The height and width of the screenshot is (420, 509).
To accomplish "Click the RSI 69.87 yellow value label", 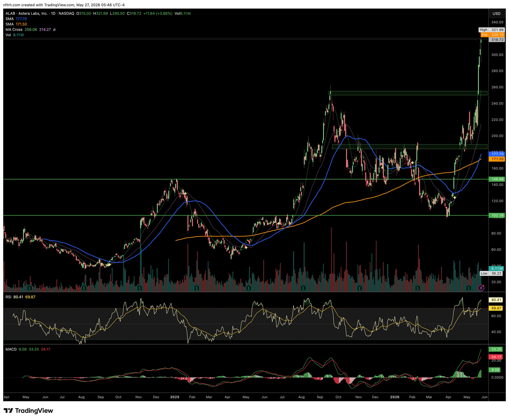I will point(496,308).
